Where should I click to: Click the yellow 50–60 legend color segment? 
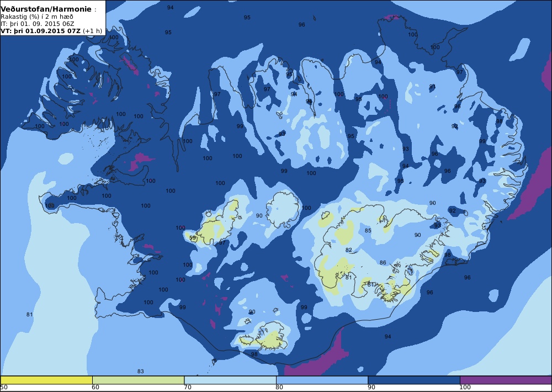click(46, 380)
